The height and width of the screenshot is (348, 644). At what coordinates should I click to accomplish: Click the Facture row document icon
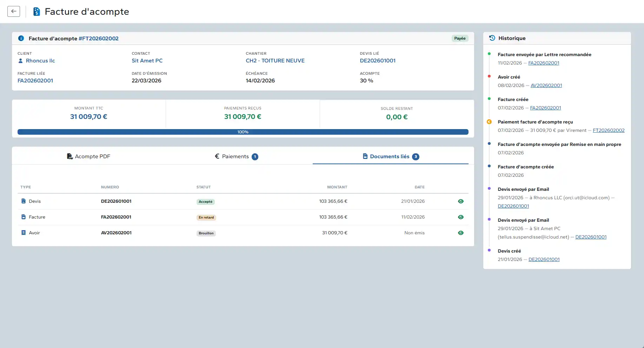[24, 217]
